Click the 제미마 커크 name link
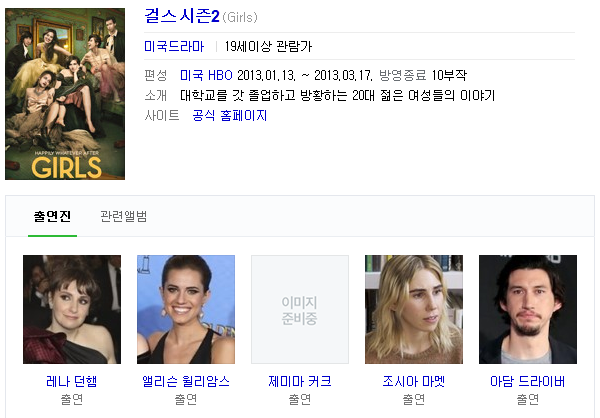600x418 pixels. 300,381
